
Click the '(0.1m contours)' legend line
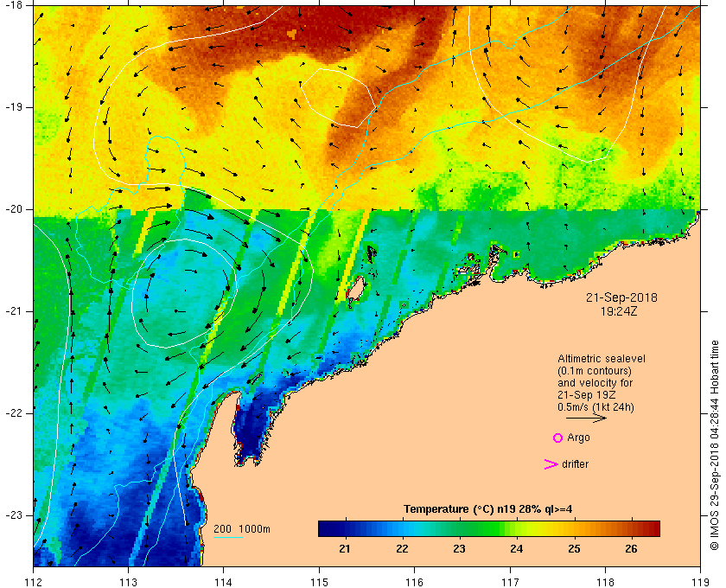pos(595,371)
